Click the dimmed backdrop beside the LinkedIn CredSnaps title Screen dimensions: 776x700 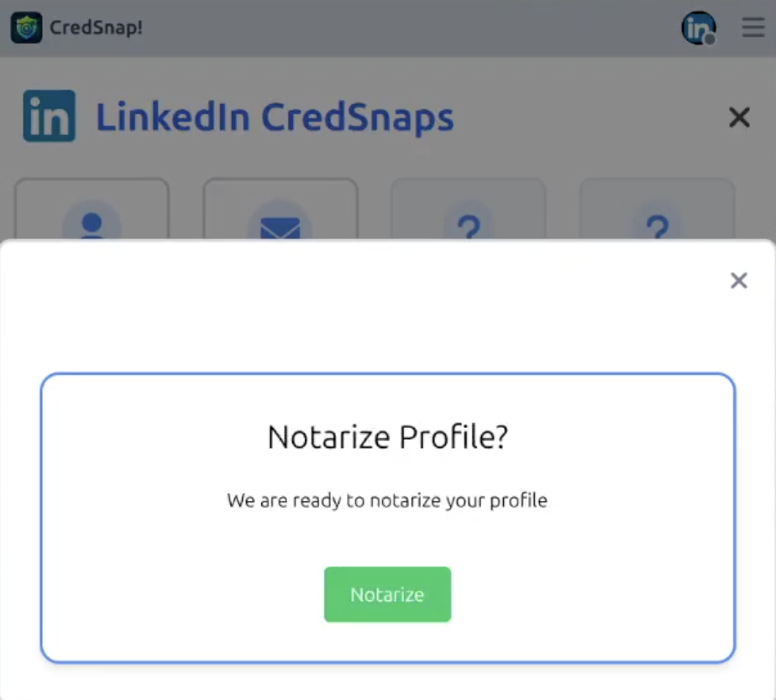click(x=588, y=118)
